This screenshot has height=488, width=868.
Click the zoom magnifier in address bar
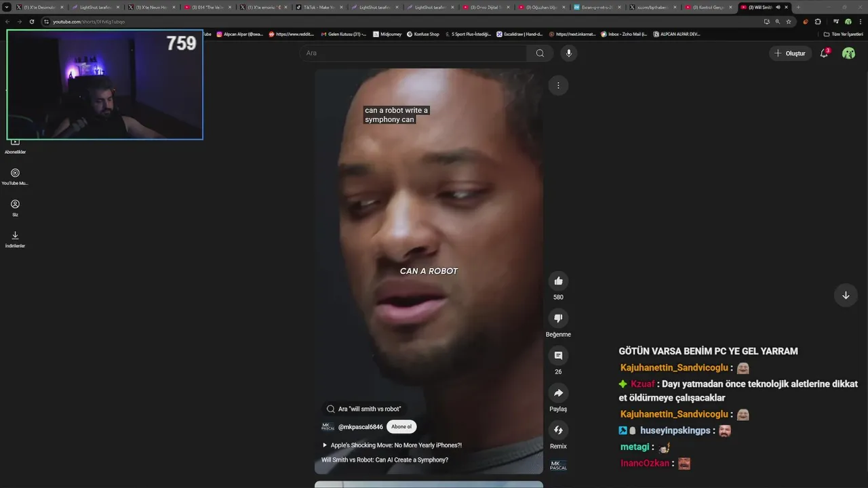coord(778,22)
